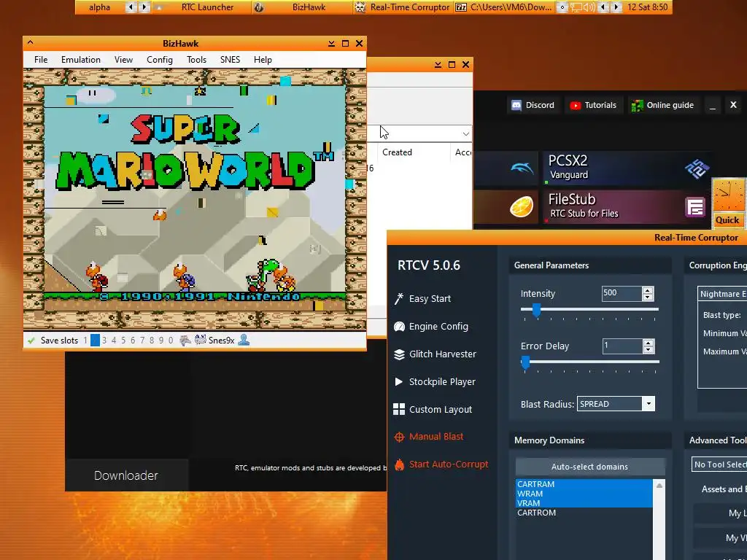The image size is (747, 560).
Task: Select save slot 1 in BizHawk
Action: 85,341
